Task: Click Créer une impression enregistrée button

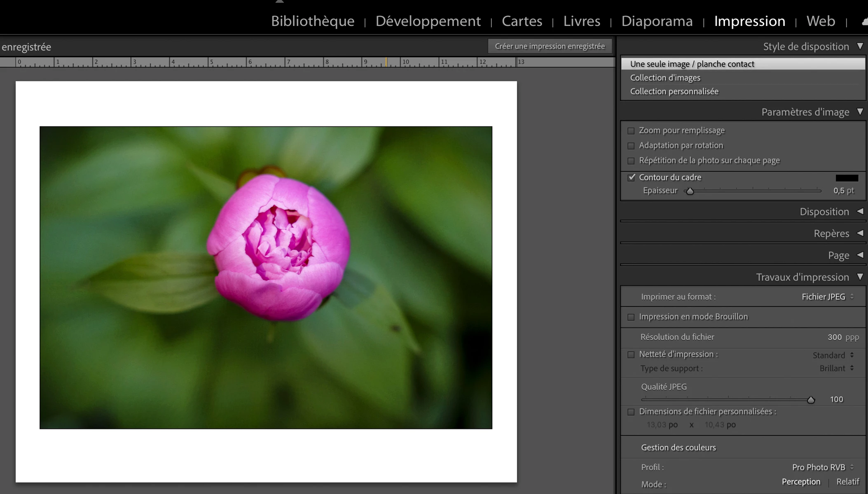Action: click(x=550, y=46)
